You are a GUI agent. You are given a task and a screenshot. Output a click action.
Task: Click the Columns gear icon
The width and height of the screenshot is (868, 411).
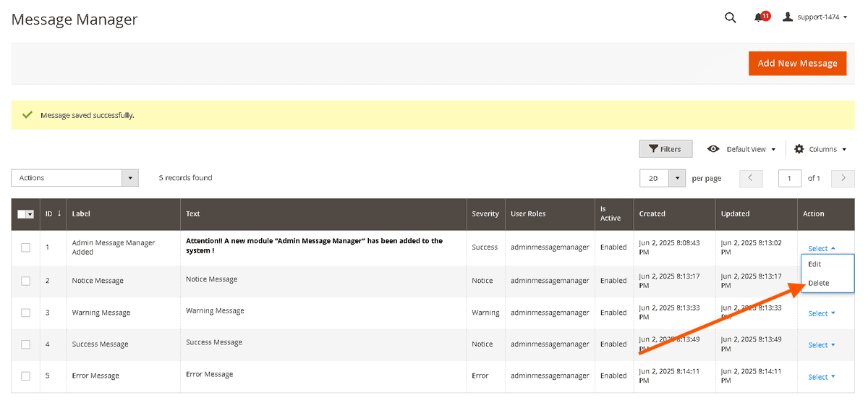799,149
